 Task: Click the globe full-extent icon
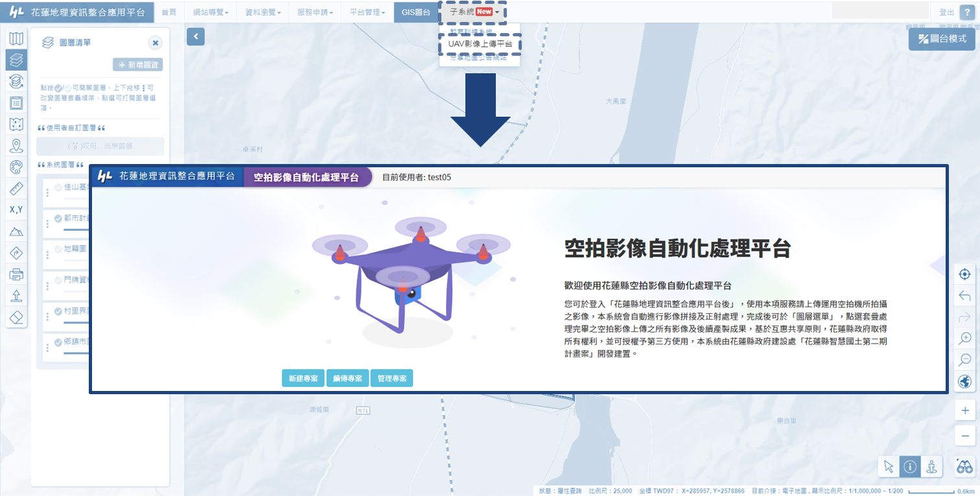tap(964, 381)
